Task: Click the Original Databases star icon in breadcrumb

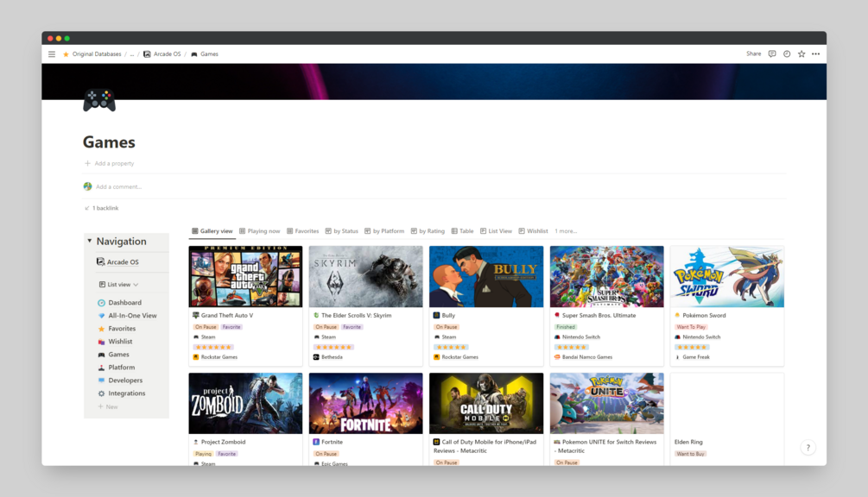Action: pyautogui.click(x=66, y=54)
